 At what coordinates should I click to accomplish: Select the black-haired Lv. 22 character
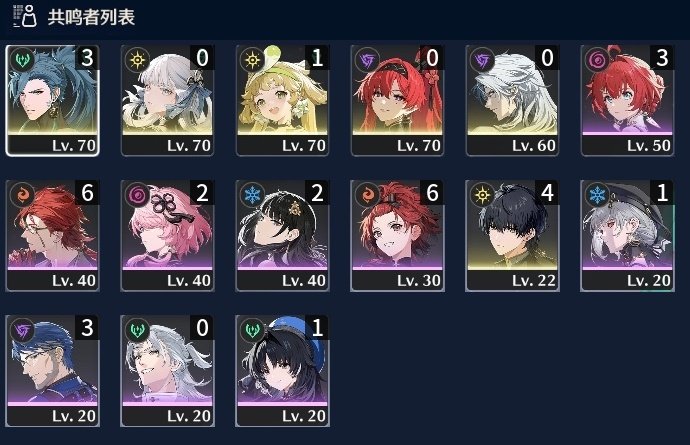coord(512,235)
